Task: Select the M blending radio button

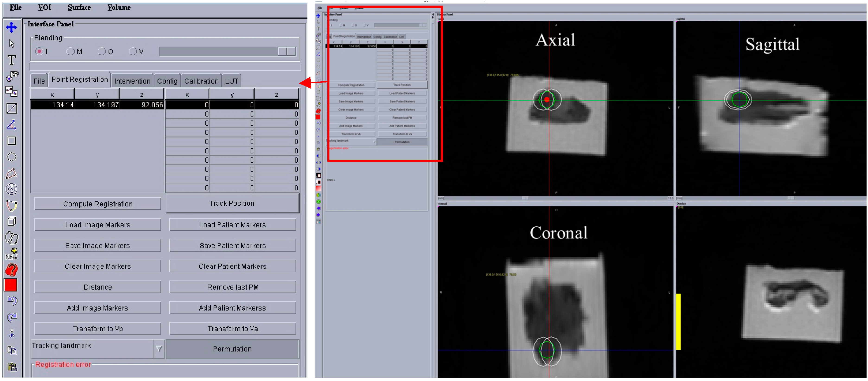Action: (x=70, y=51)
